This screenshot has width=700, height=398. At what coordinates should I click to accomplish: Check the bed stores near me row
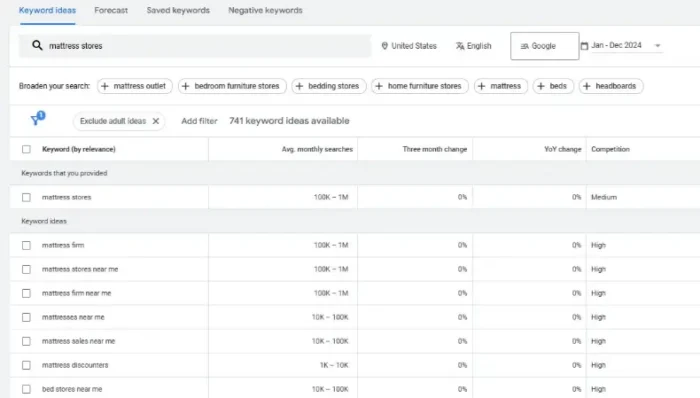[x=26, y=389]
